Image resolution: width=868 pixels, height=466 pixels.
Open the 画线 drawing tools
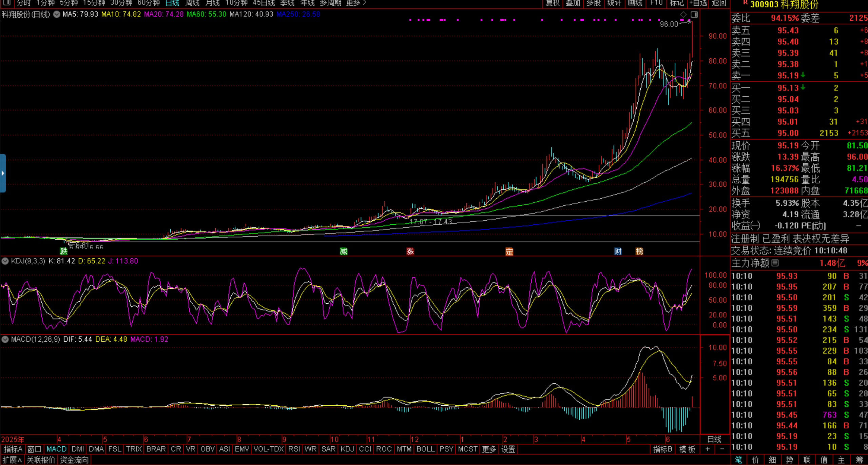635,3
